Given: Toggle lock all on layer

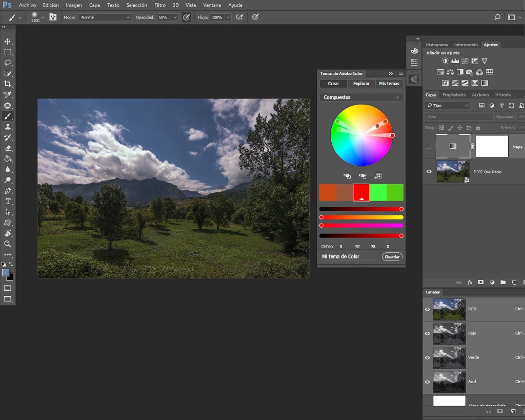Looking at the screenshot, I should (478, 128).
